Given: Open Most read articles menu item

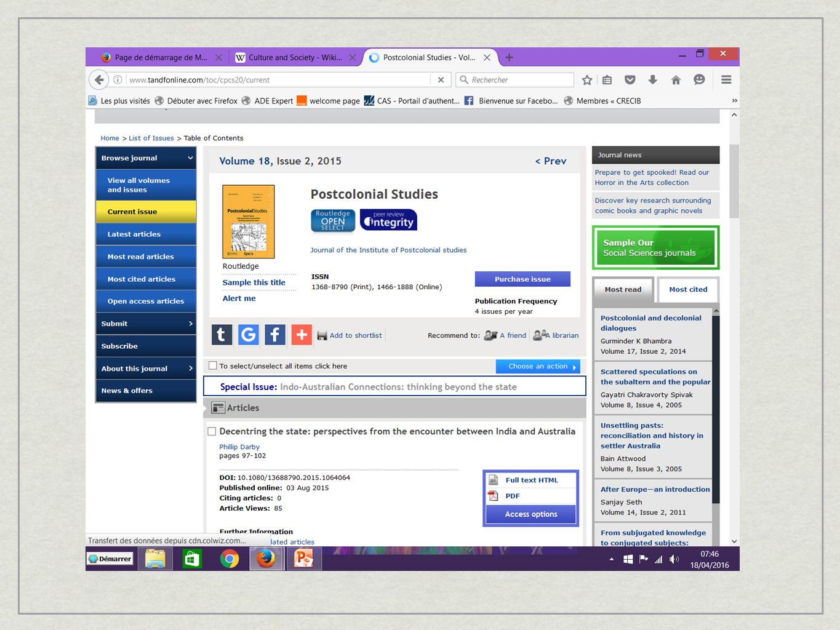Looking at the screenshot, I should 146,257.
